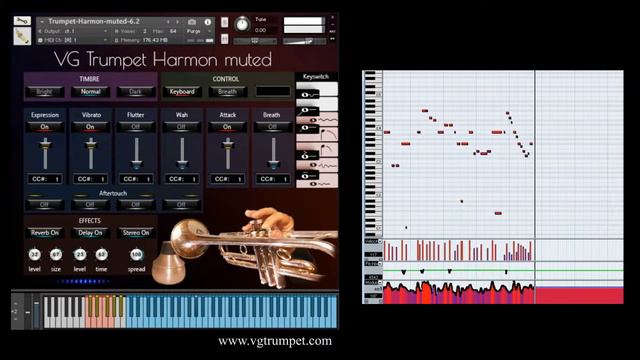The image size is (640, 360).
Task: Select Normal timbre
Action: point(90,92)
